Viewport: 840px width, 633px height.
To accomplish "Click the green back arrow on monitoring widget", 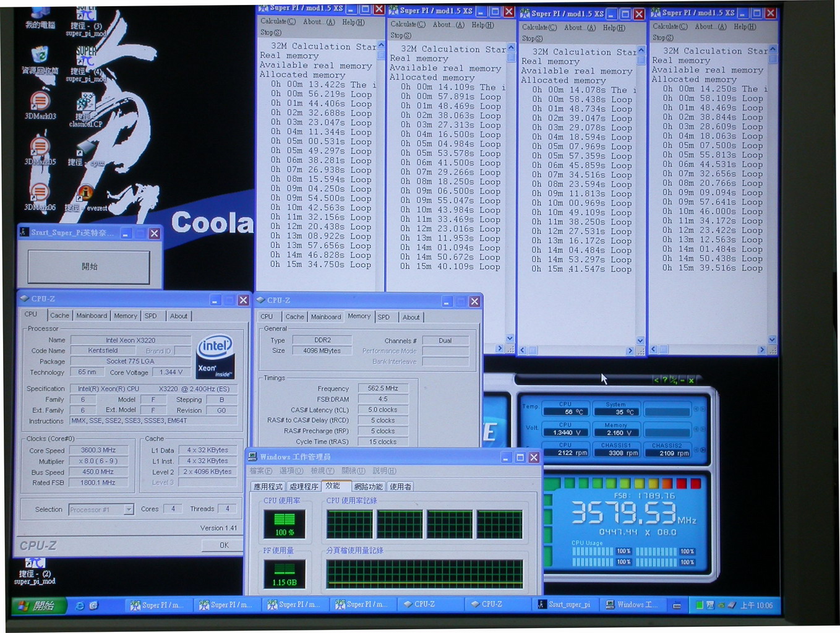I will click(656, 380).
